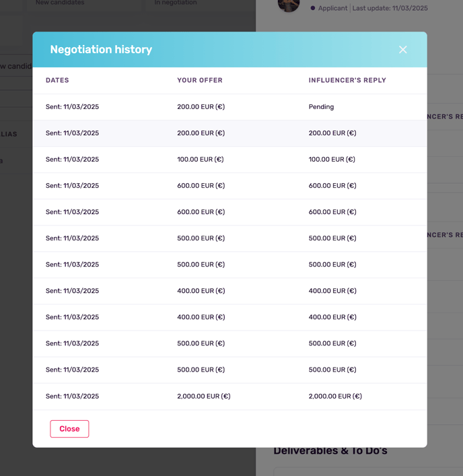Click the sent date in the Pending row

coord(72,107)
